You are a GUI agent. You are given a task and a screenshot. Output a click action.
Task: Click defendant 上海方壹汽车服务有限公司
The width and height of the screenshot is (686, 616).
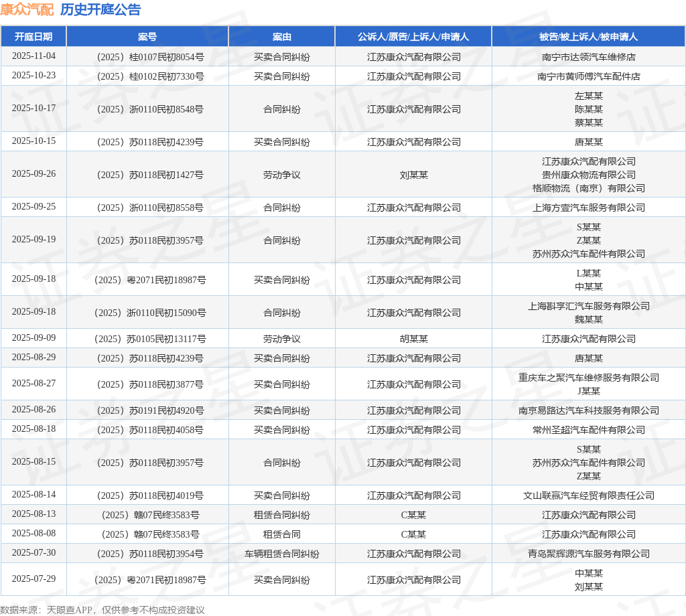coord(588,208)
